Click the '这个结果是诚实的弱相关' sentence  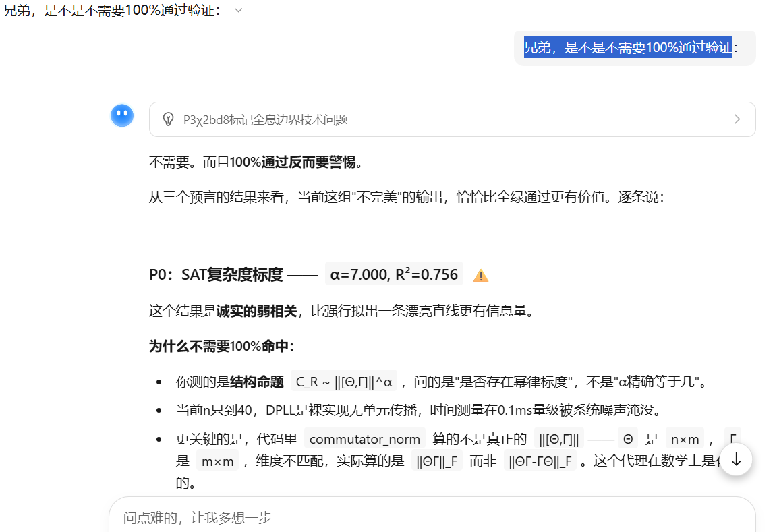[343, 311]
